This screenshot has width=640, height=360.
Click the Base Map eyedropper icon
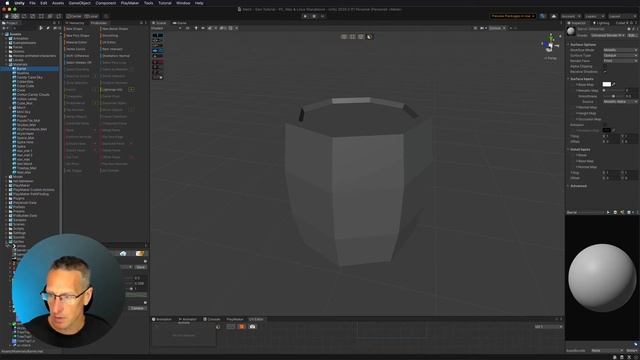[614, 84]
